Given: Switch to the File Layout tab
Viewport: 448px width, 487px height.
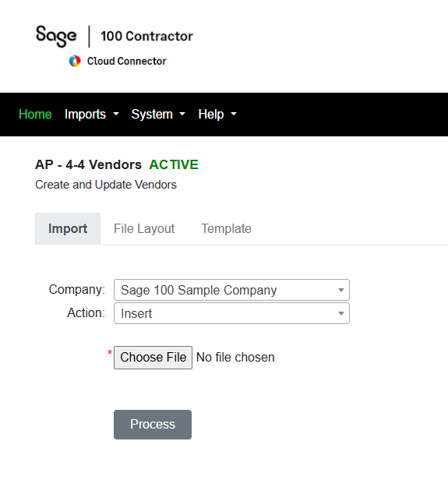Looking at the screenshot, I should click(x=144, y=229).
